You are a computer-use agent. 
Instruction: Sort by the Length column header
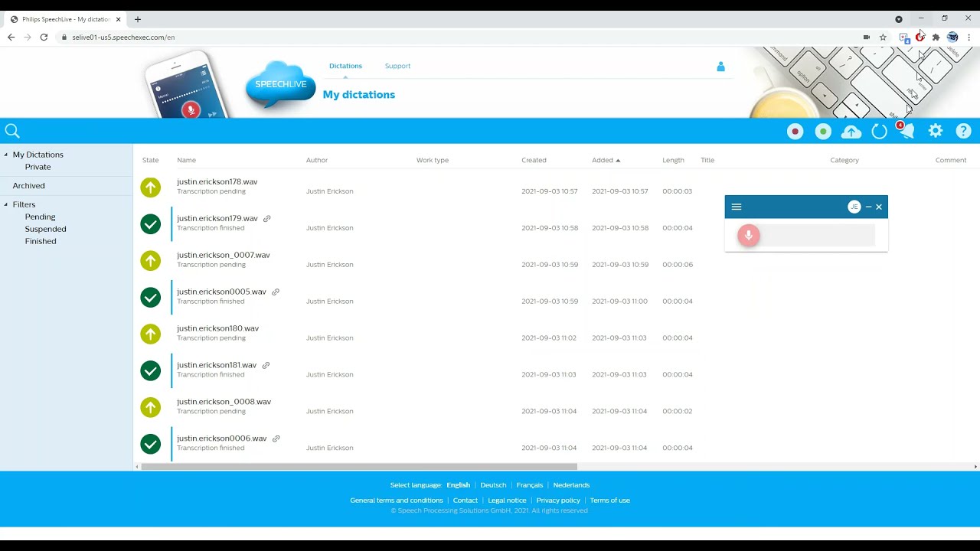pos(673,160)
